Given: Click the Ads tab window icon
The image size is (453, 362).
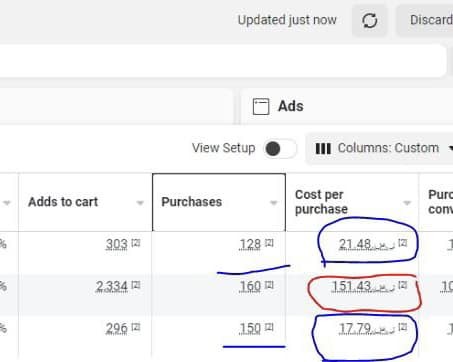Looking at the screenshot, I should coord(261,107).
